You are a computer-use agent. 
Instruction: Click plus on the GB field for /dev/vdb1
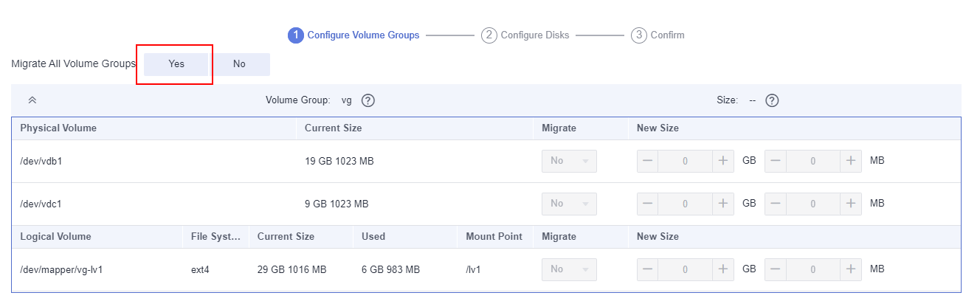(x=723, y=161)
